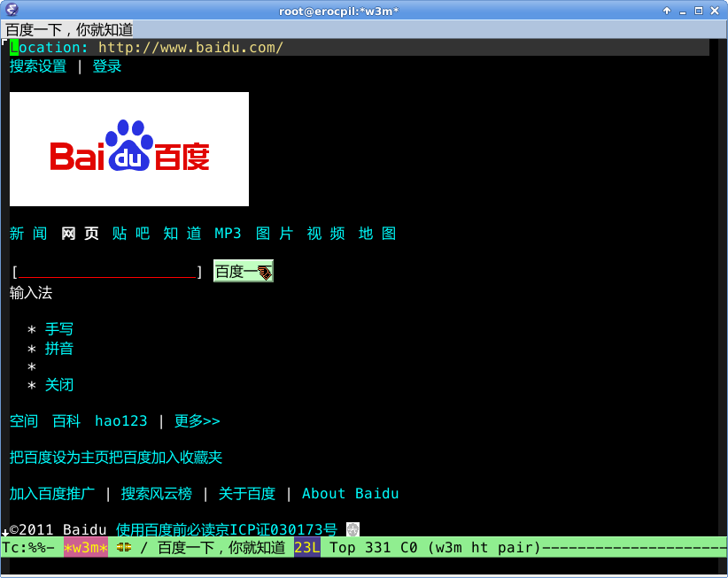Click the 百度一下，你就知道 header tab
The width and height of the screenshot is (728, 578).
pos(69,30)
